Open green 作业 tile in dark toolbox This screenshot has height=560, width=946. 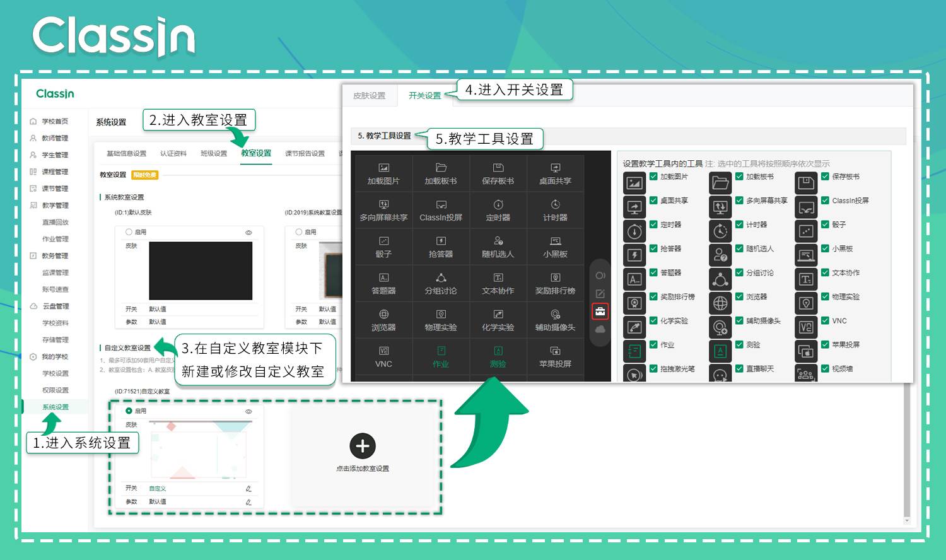pos(441,356)
